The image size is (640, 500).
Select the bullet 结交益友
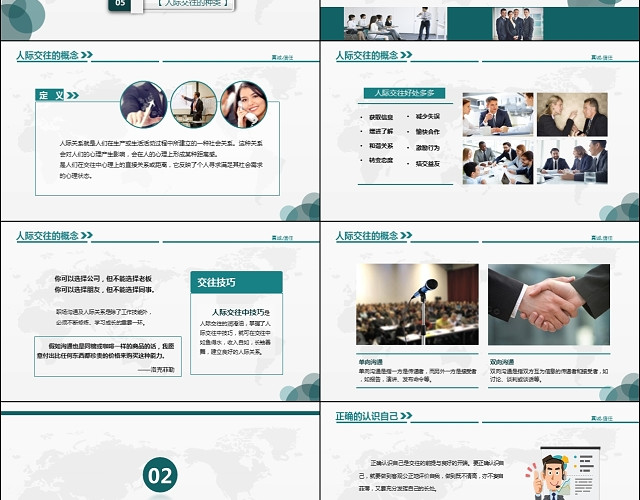[x=427, y=164]
